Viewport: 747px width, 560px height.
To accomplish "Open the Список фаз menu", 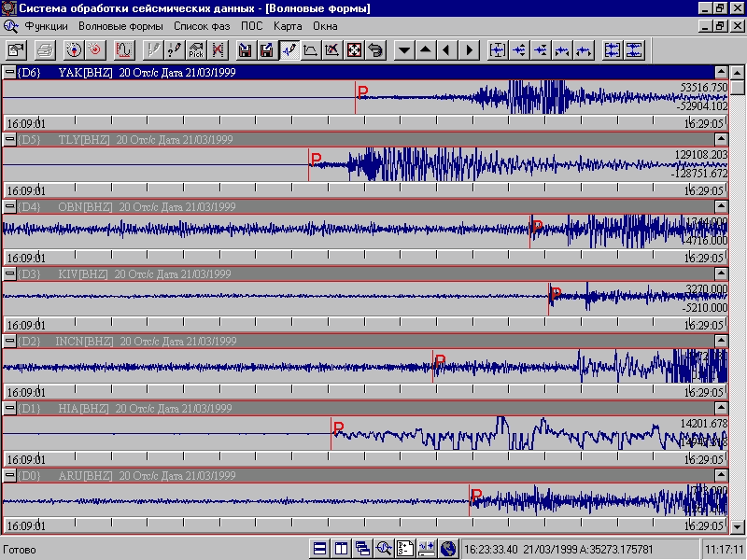I will coord(201,26).
